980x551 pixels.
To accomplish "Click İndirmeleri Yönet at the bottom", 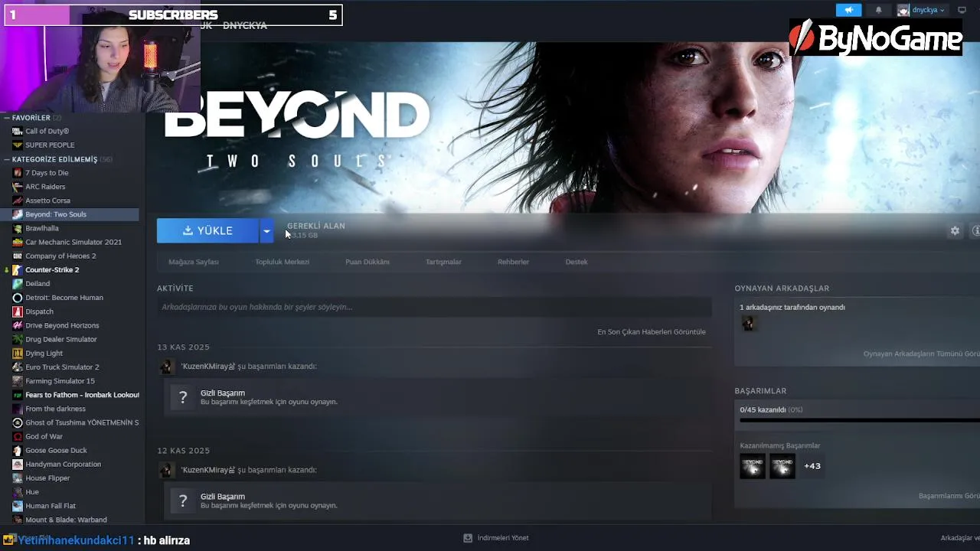I will pyautogui.click(x=503, y=538).
